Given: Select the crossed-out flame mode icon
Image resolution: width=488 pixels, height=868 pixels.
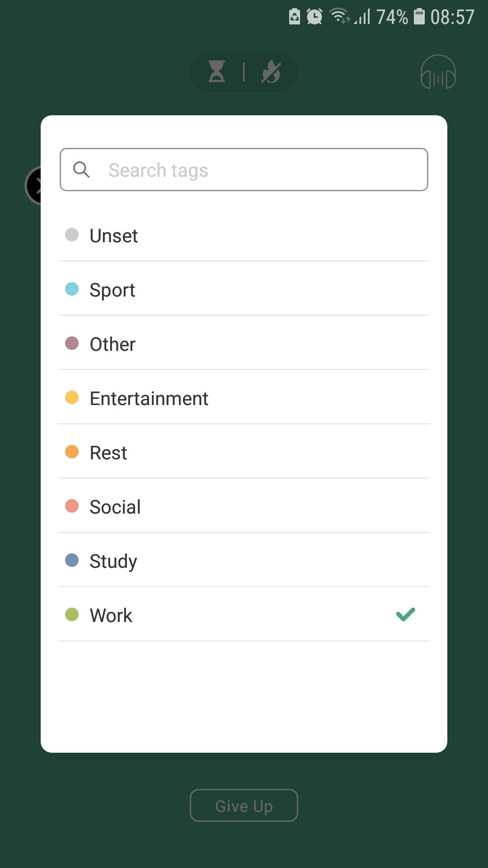Looking at the screenshot, I should [x=271, y=71].
